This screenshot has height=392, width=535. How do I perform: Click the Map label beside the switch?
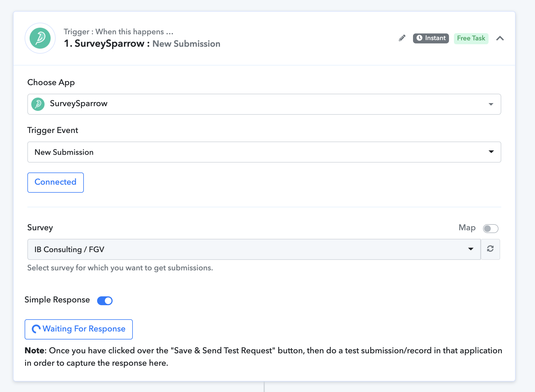click(x=467, y=228)
